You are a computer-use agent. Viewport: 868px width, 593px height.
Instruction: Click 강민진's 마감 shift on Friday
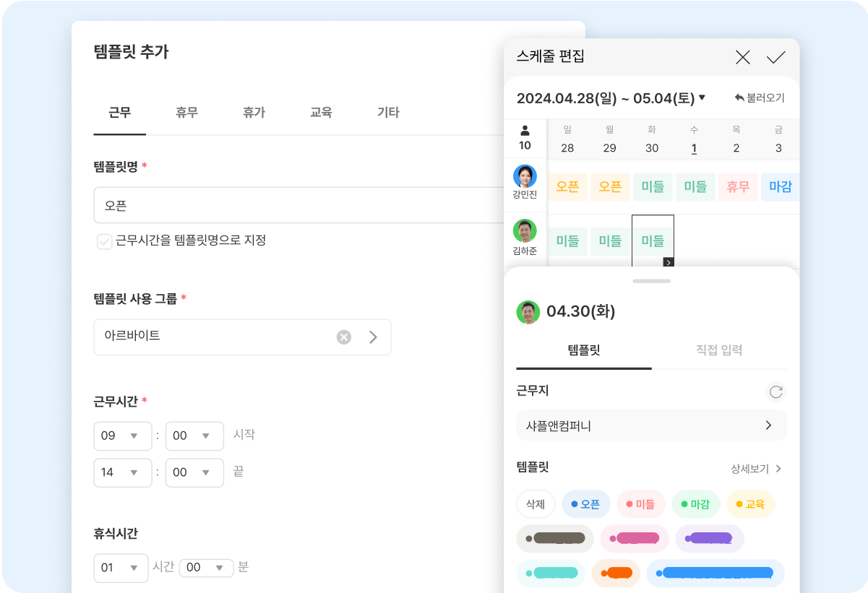click(x=780, y=187)
